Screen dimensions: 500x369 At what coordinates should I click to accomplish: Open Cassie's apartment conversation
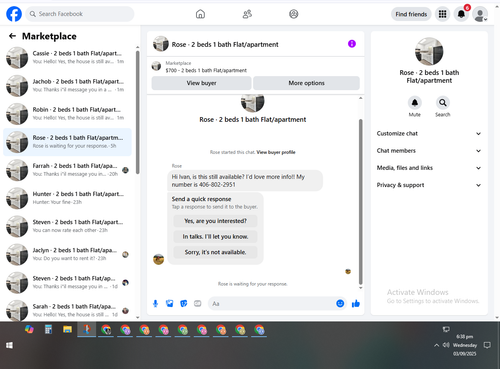pyautogui.click(x=67, y=57)
